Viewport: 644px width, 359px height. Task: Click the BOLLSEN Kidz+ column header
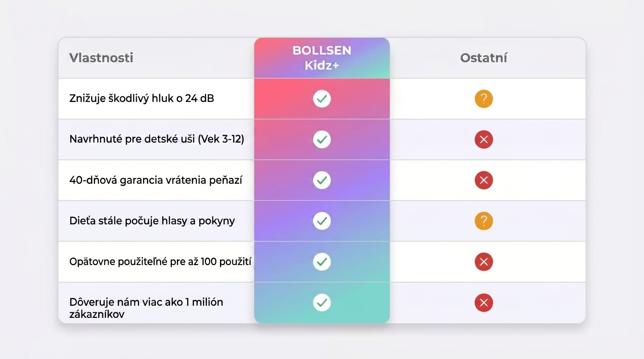pyautogui.click(x=322, y=58)
